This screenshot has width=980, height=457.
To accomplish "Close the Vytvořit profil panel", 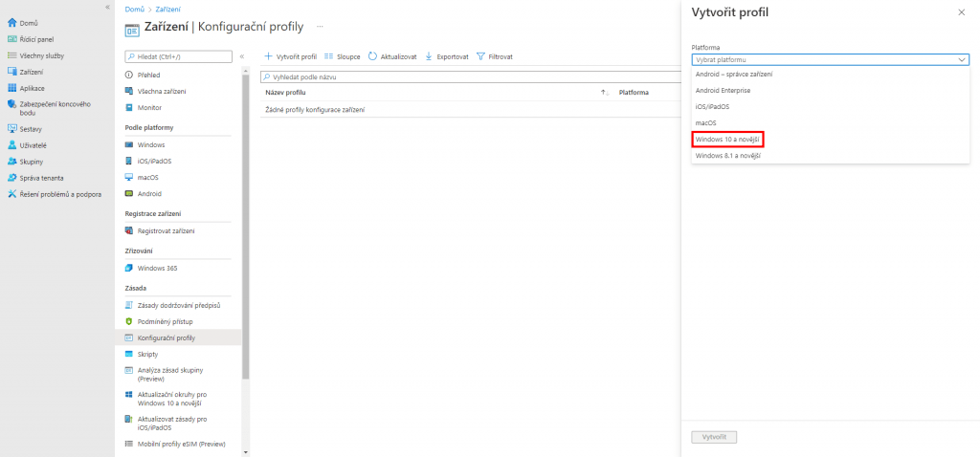I will coord(961,11).
